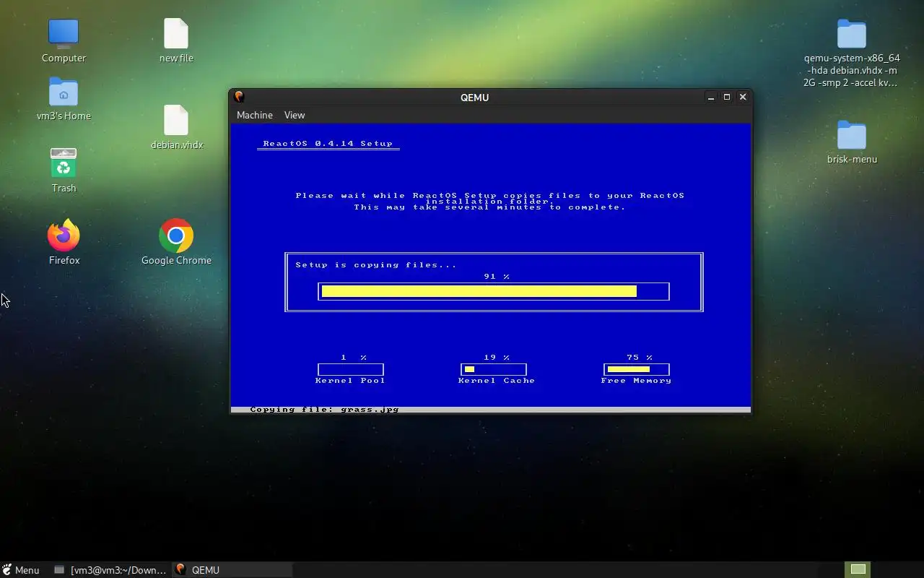Screen dimensions: 924x578
Task: Open the Menu button on the taskbar
Action: 21,570
